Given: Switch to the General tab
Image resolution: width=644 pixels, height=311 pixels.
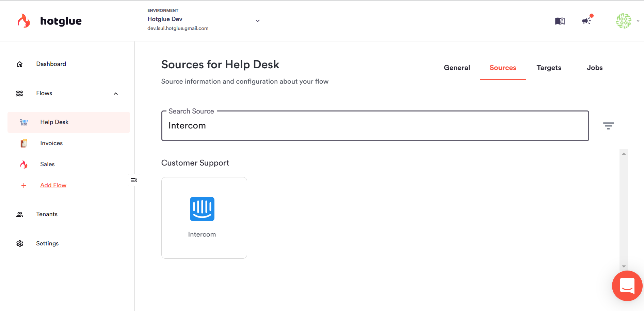Looking at the screenshot, I should (x=457, y=68).
